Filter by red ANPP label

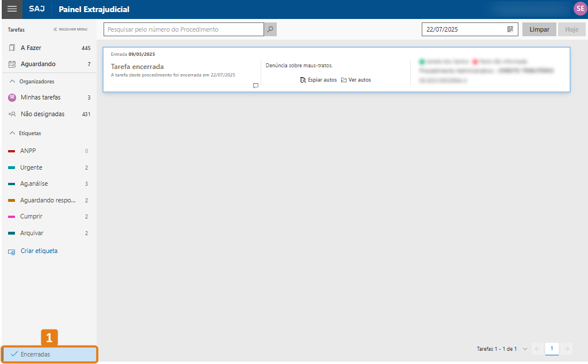[28, 151]
